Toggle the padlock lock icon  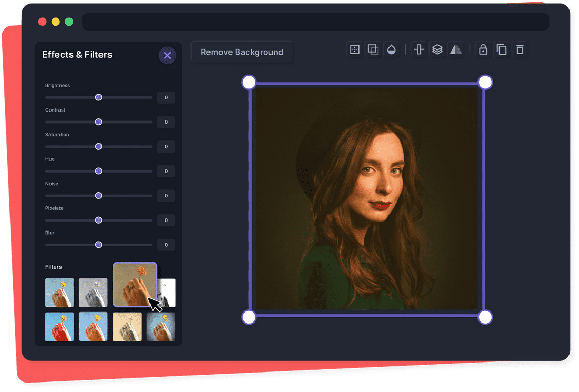click(x=483, y=49)
